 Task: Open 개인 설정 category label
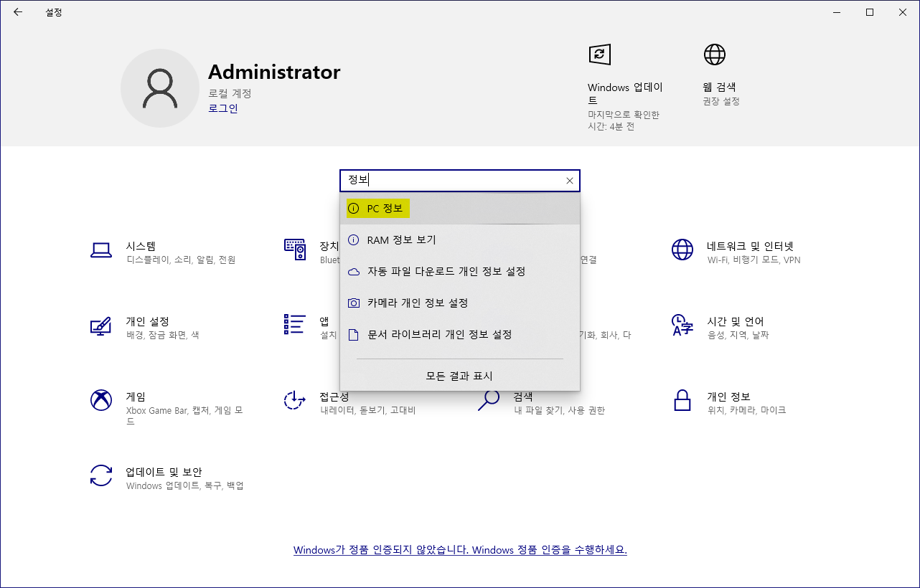[148, 321]
